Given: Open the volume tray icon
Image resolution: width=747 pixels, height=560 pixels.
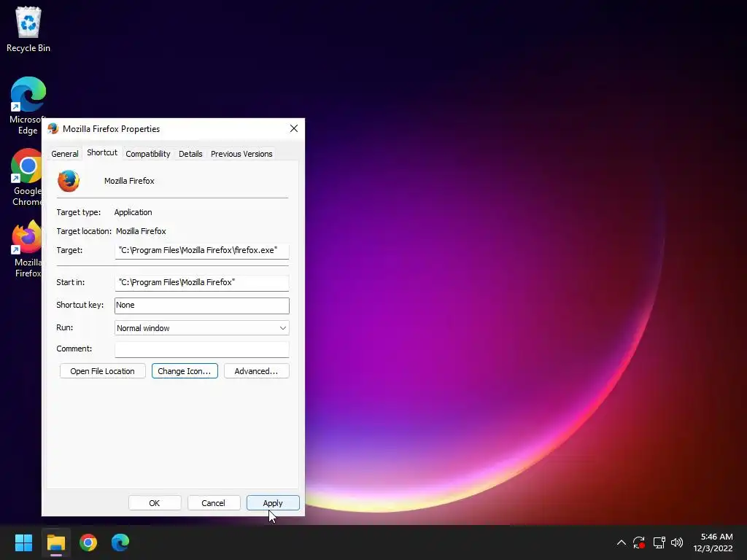Looking at the screenshot, I should point(677,542).
